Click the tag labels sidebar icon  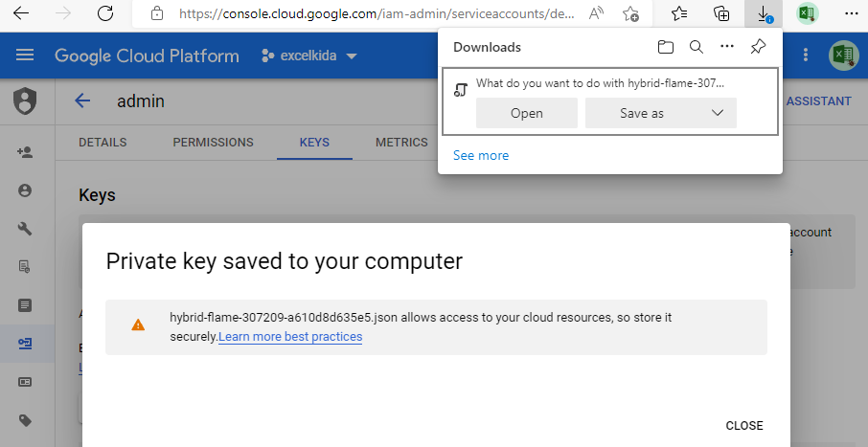click(25, 420)
